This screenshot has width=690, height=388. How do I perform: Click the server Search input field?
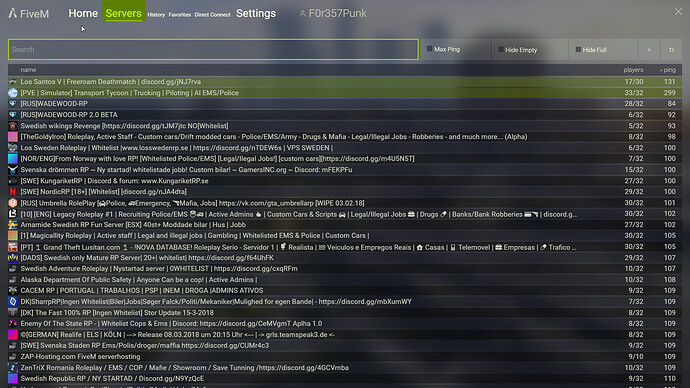(x=213, y=49)
